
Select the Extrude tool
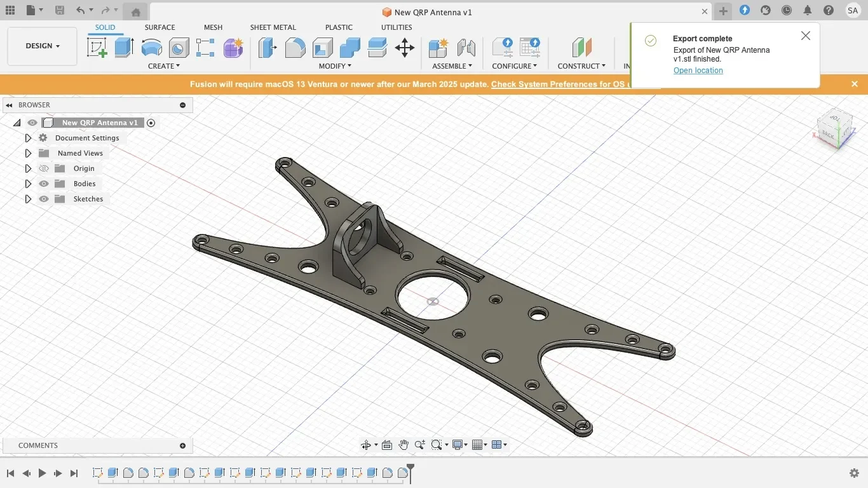point(124,48)
